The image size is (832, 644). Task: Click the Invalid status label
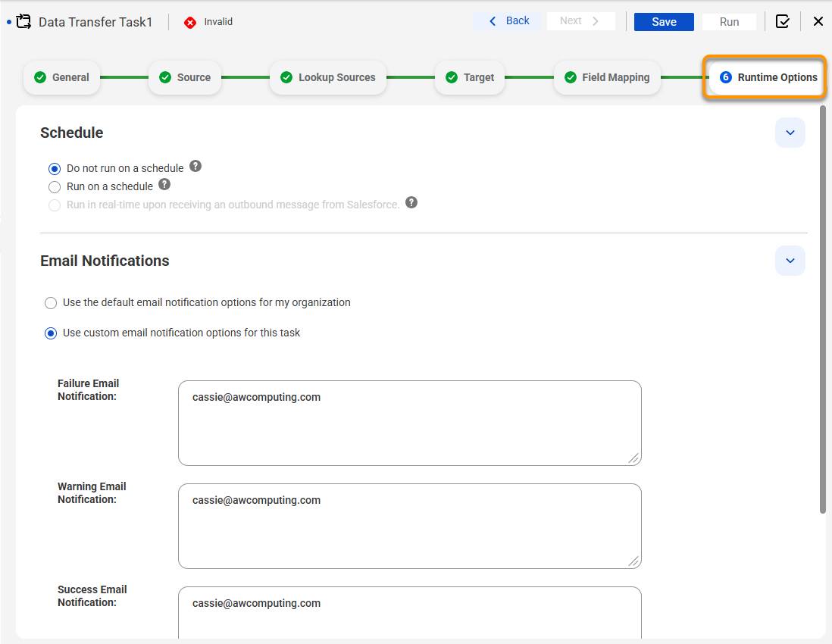[x=218, y=22]
